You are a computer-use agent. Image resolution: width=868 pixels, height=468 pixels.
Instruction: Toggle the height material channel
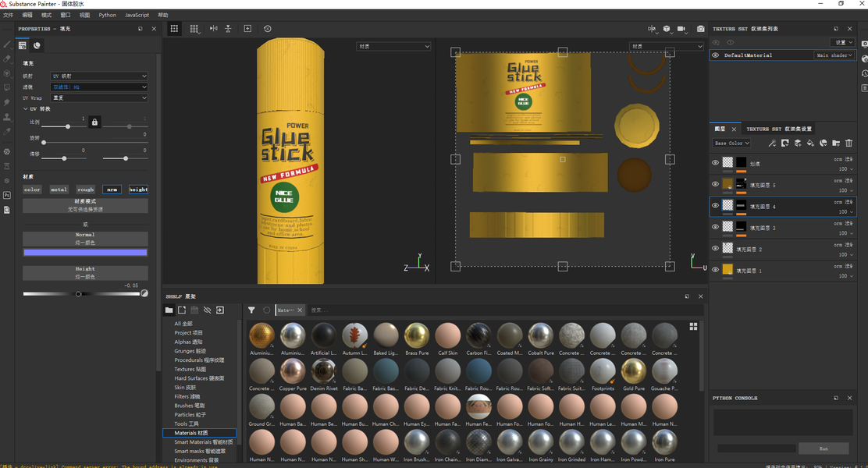tap(138, 190)
